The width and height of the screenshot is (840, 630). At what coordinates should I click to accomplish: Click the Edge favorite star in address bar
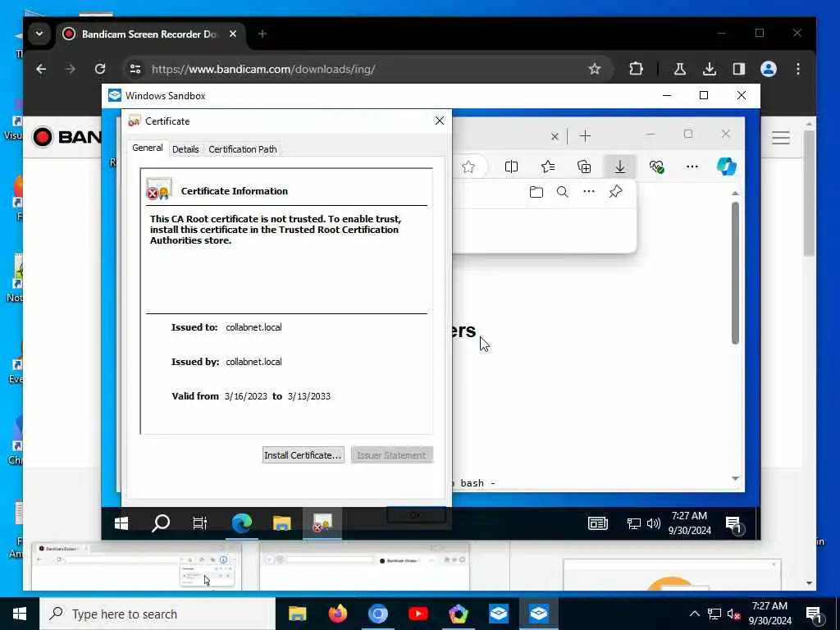(468, 167)
